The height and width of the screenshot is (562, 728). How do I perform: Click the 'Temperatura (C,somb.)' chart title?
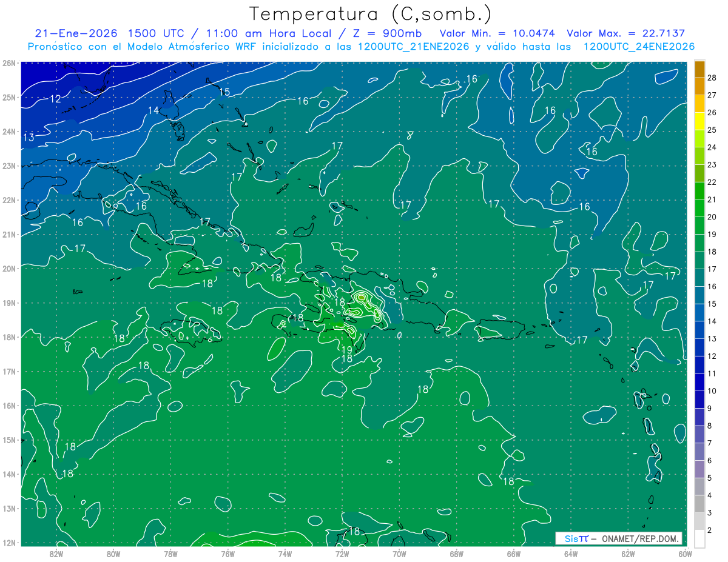(x=370, y=14)
